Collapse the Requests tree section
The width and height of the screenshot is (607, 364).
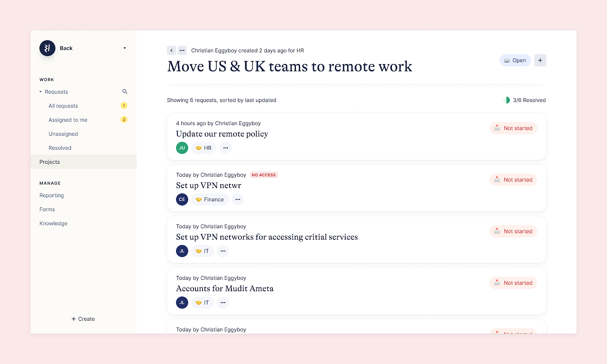coord(41,92)
